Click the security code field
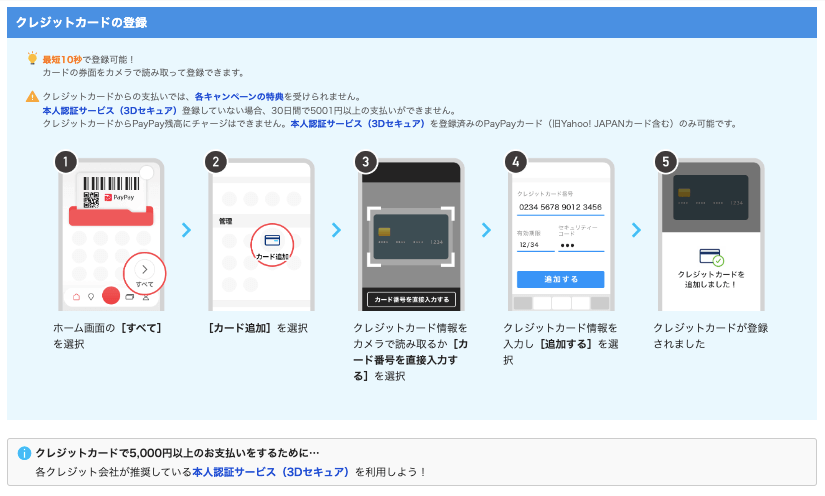Viewport: 825px width, 496px height. coord(580,245)
